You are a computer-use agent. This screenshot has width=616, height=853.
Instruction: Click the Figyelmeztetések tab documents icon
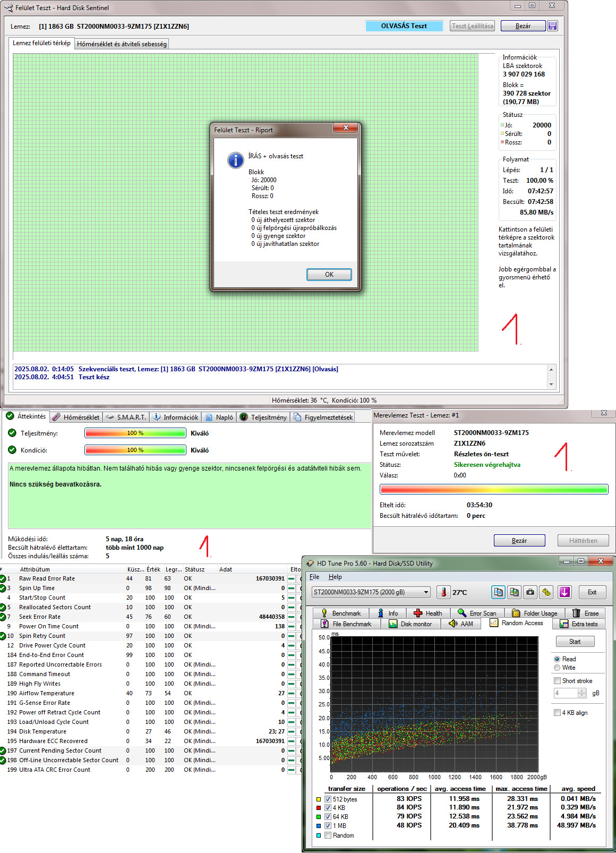pyautogui.click(x=297, y=417)
